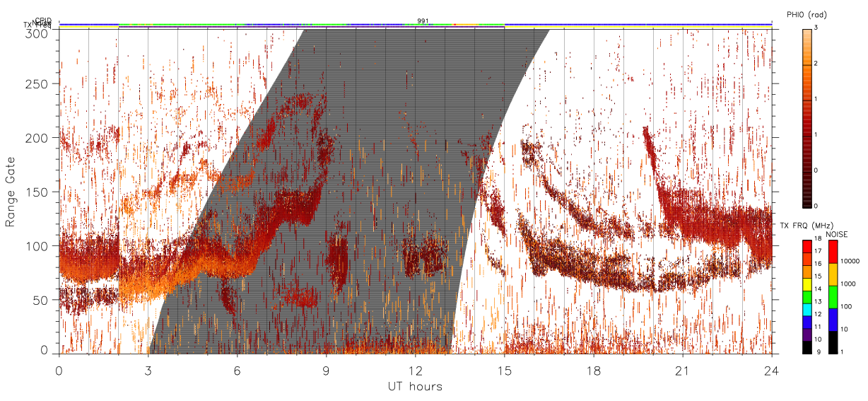The width and height of the screenshot is (868, 401).
Task: Click the '13' label in TX FRQ legend
Action: coord(818,301)
